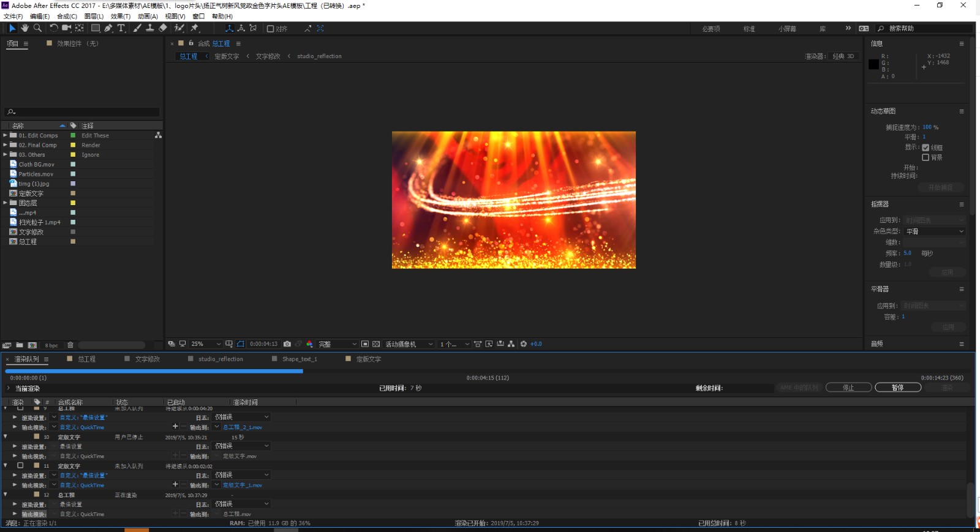
Task: Open the channel and color management icon
Action: tap(309, 344)
